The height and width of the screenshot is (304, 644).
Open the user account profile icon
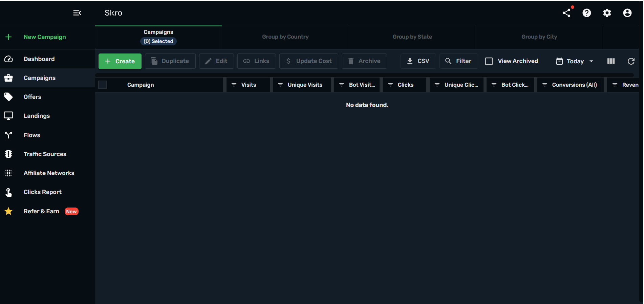pyautogui.click(x=627, y=13)
